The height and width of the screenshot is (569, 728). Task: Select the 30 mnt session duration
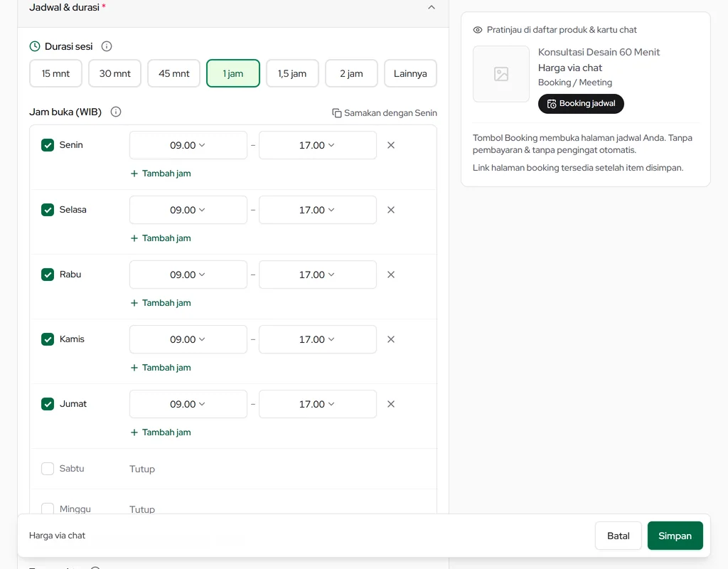[x=114, y=73]
